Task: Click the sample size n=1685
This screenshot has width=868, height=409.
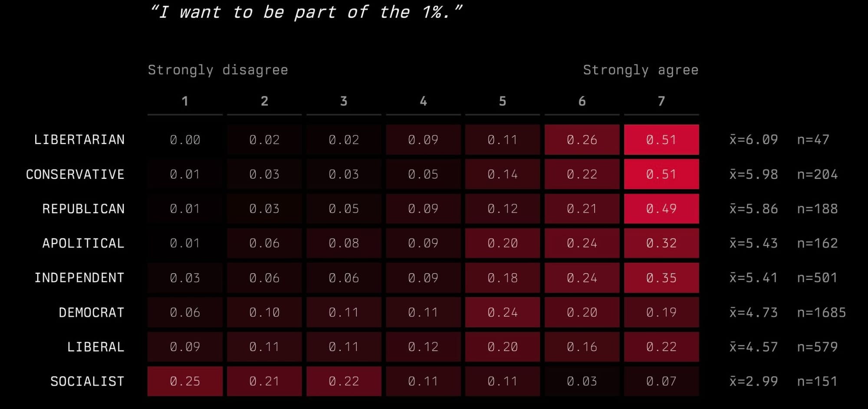Action: (822, 312)
